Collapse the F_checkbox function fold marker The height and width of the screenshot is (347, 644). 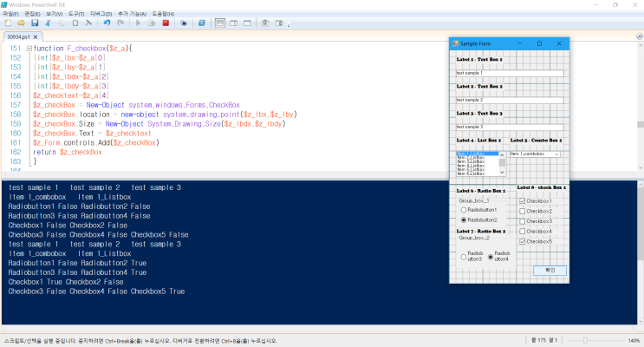click(x=29, y=49)
